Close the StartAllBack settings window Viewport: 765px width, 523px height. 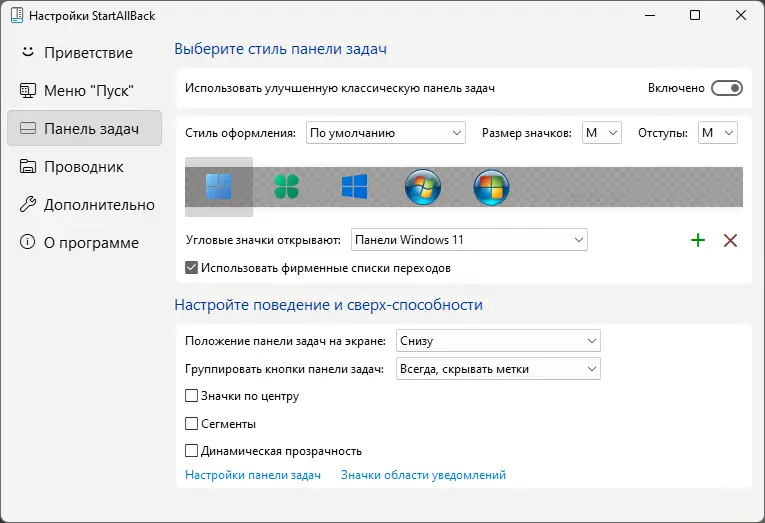(x=741, y=16)
